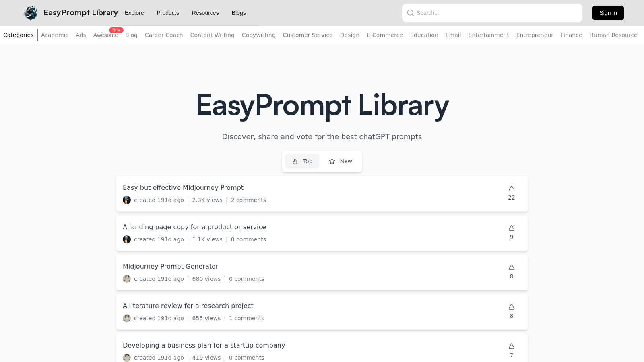
Task: Upvote 'A landing page copy' prompt
Action: [512, 228]
